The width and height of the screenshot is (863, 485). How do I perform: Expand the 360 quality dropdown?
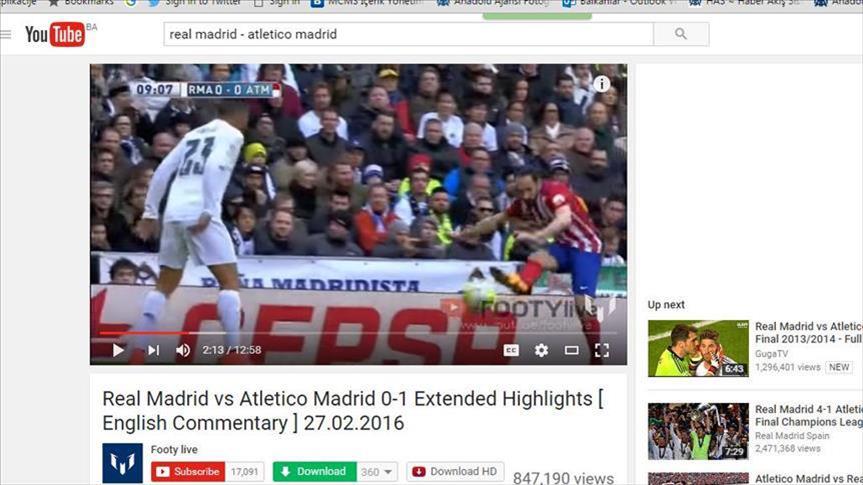pyautogui.click(x=377, y=472)
